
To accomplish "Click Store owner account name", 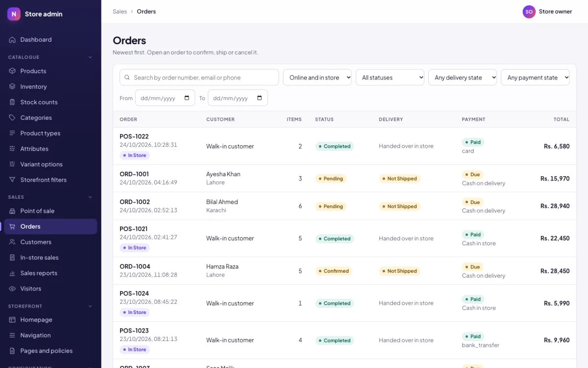I will point(555,12).
